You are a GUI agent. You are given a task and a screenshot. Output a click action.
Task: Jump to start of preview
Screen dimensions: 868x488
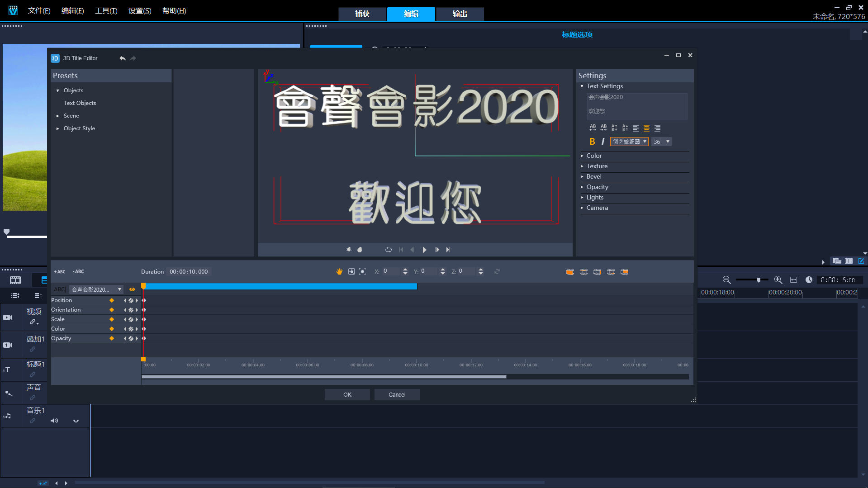tap(401, 250)
